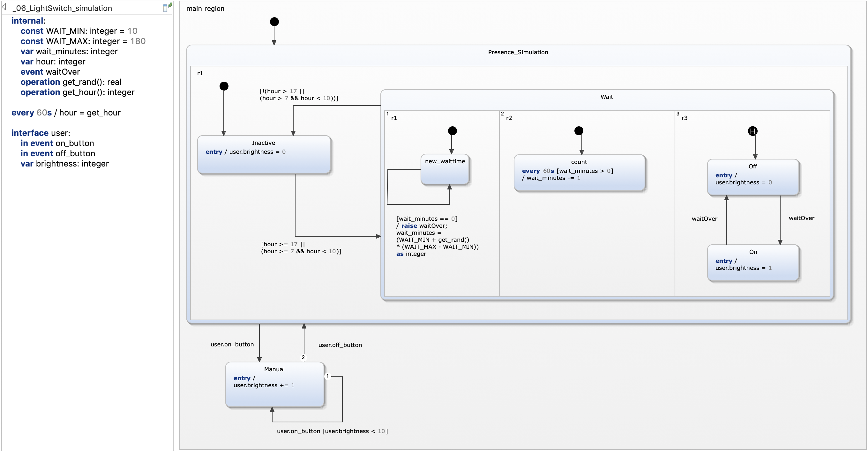Click the user.on_button transition label to Manual
The width and height of the screenshot is (868, 451).
coord(232,344)
